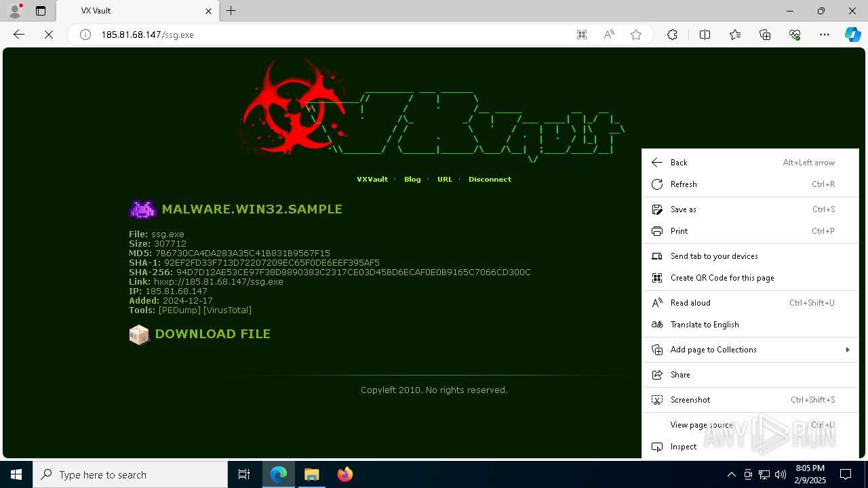Open the Windows Start menu

click(16, 474)
